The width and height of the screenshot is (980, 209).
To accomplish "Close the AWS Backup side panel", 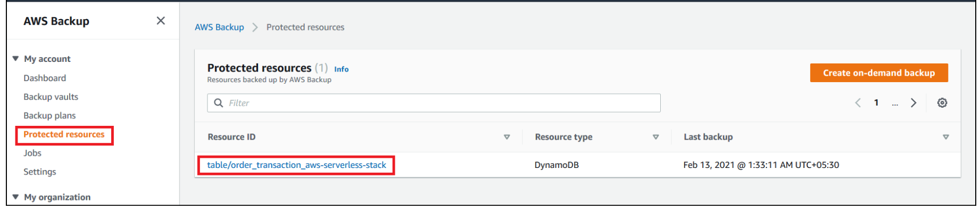I will tap(161, 21).
